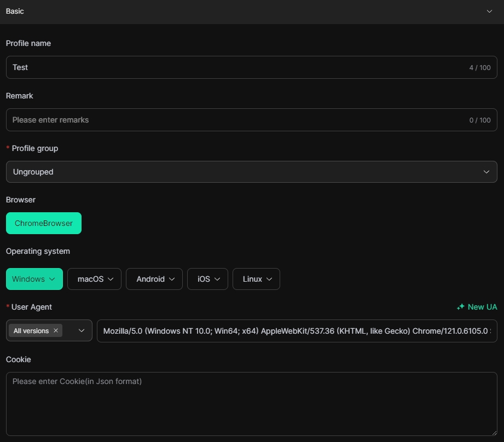Viewport: 504px width, 442px height.
Task: Click the 4 / 100 character counter
Action: (480, 68)
